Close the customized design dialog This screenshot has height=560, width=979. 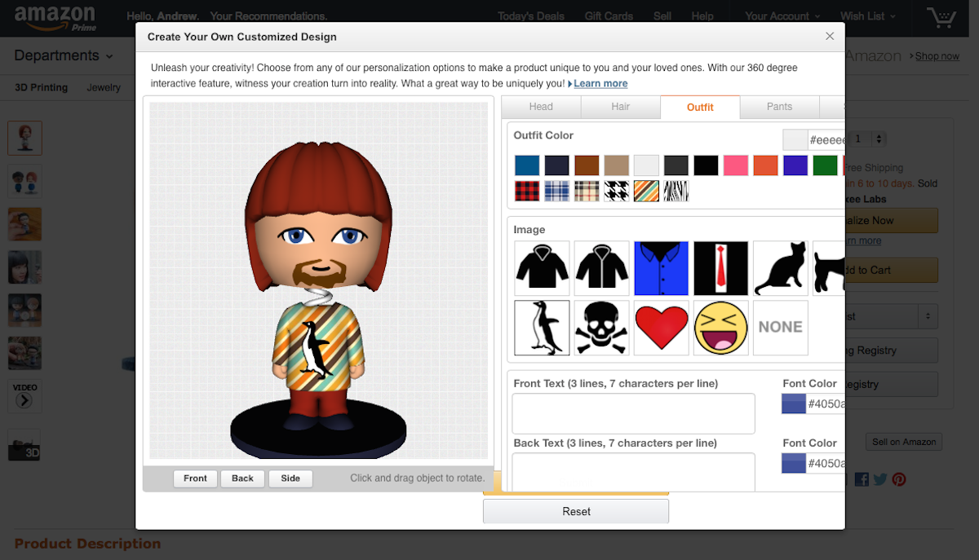(x=830, y=36)
